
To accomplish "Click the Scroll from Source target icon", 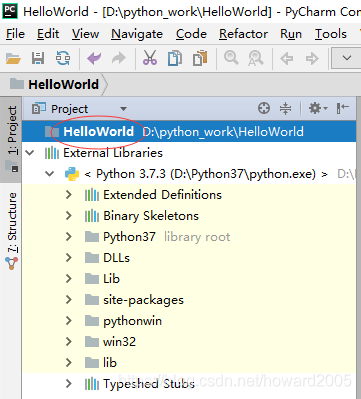I will pos(264,108).
